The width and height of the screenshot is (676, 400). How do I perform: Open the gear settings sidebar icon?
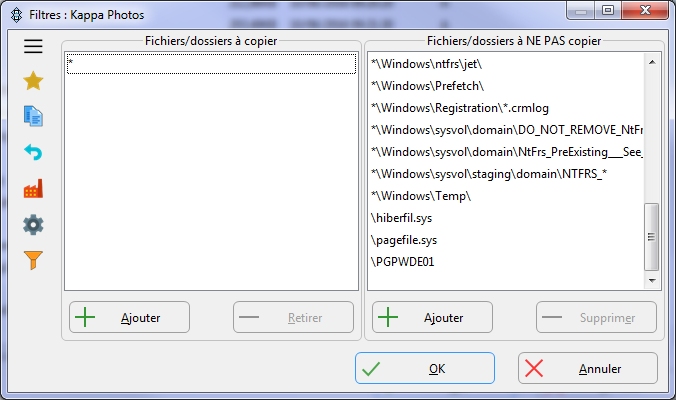tap(33, 225)
